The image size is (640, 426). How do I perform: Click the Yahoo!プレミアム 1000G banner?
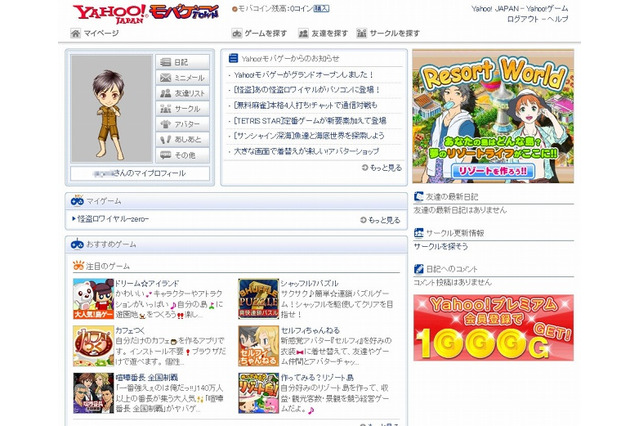[493, 328]
